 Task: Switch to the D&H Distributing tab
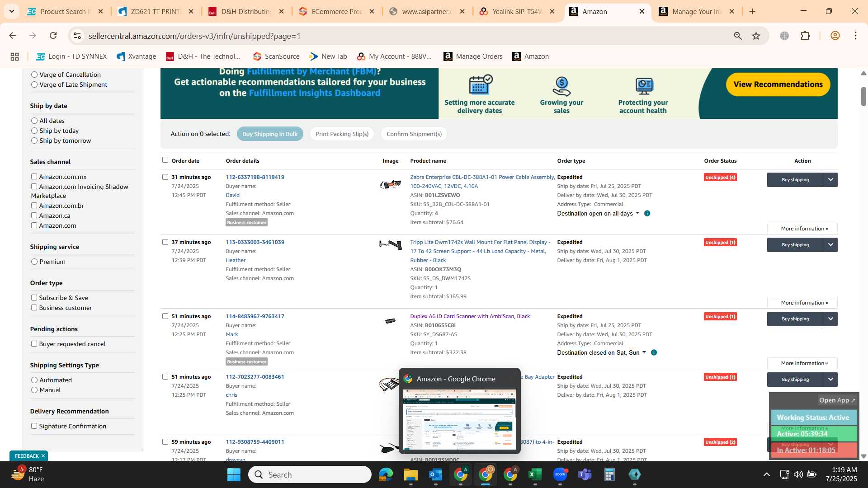pyautogui.click(x=245, y=12)
